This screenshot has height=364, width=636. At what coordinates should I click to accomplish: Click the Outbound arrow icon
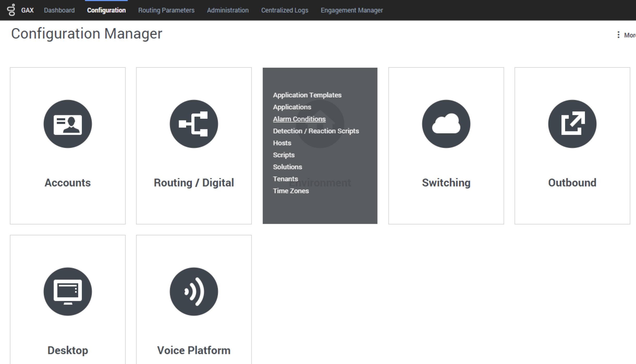(572, 124)
